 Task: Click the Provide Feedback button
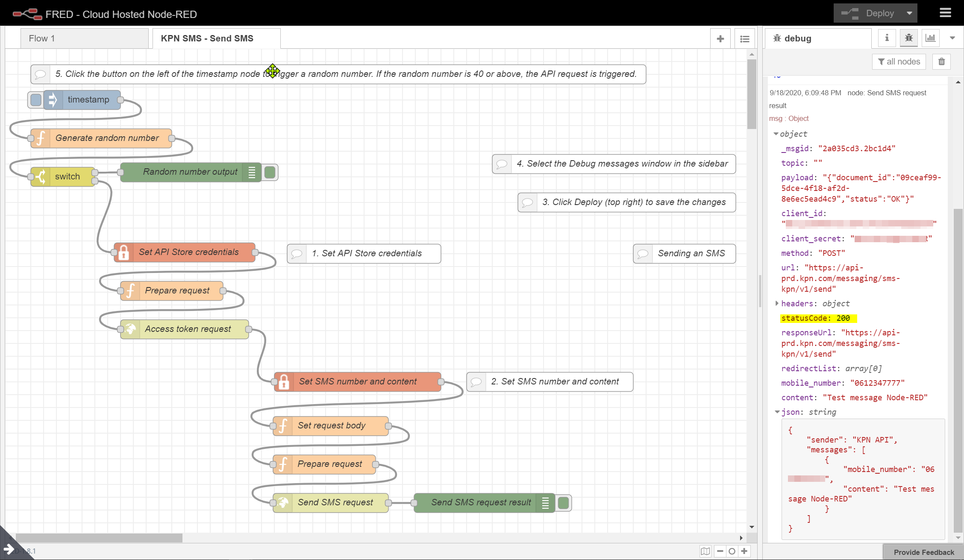click(x=923, y=552)
